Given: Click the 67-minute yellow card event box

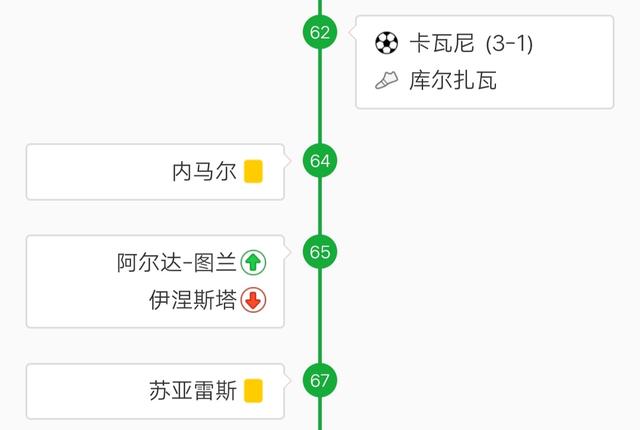Looking at the screenshot, I should click(155, 392).
